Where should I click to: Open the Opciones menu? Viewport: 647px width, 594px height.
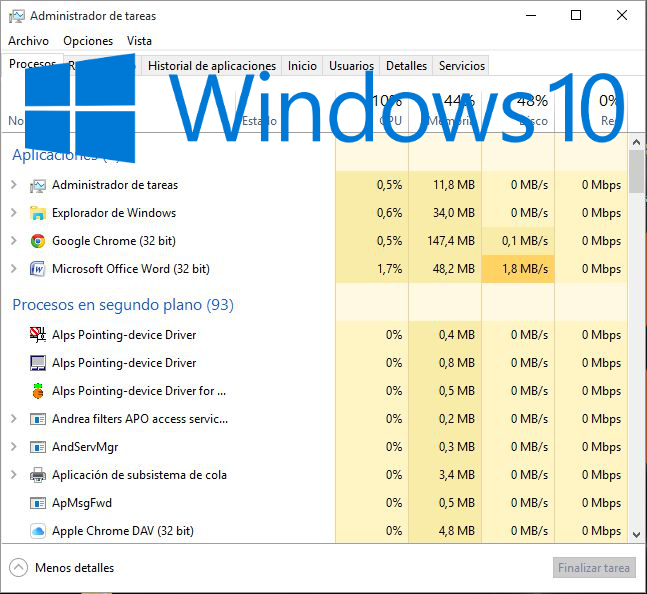[x=88, y=41]
